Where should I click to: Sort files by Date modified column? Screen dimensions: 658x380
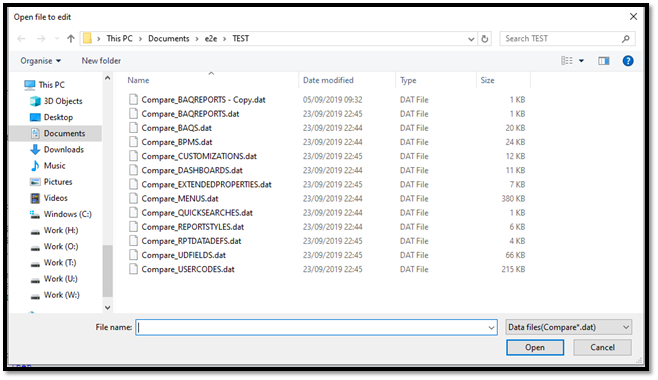328,80
